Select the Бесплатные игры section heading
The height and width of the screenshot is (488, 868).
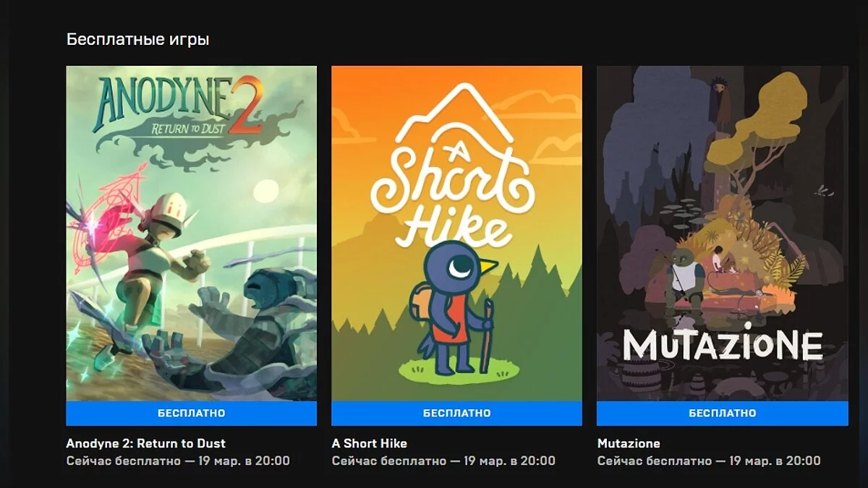coord(138,39)
